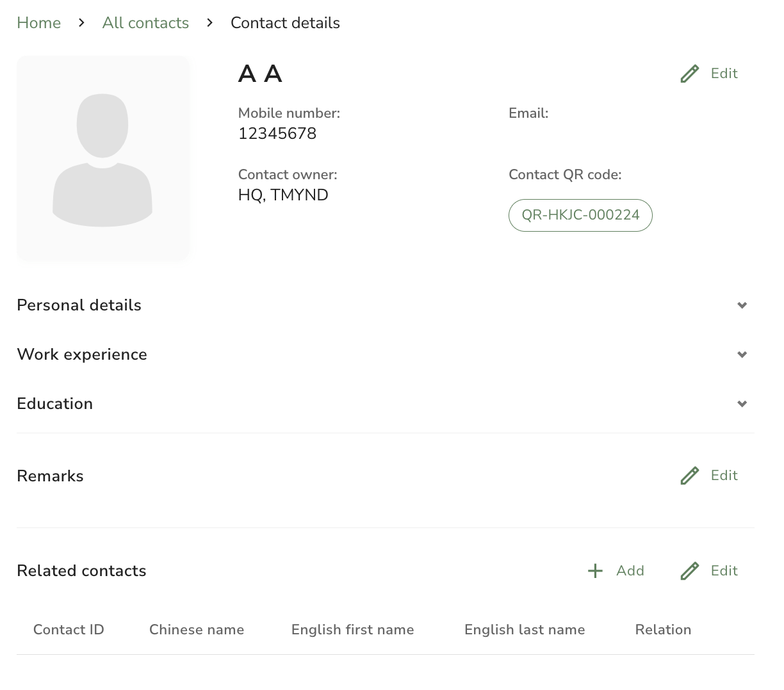Expand the Work experience chevron
Image resolution: width=784 pixels, height=690 pixels.
pos(742,355)
